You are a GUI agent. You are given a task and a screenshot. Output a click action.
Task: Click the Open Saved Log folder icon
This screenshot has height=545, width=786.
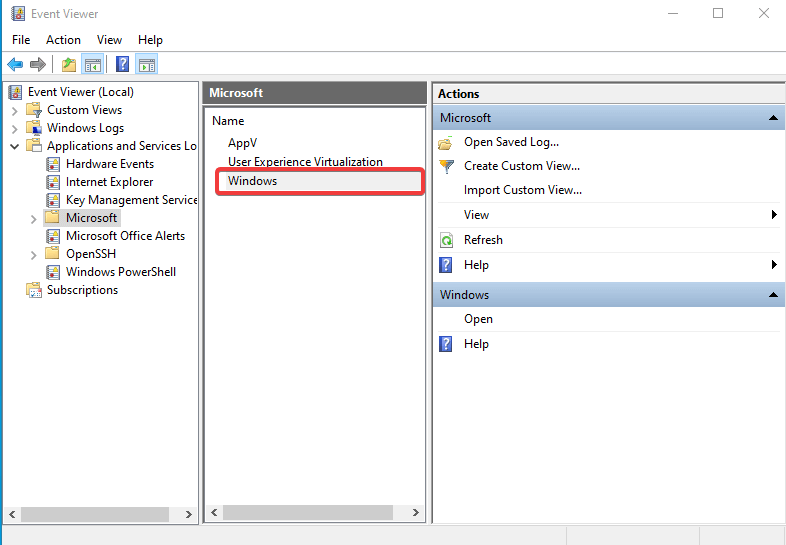(x=445, y=143)
